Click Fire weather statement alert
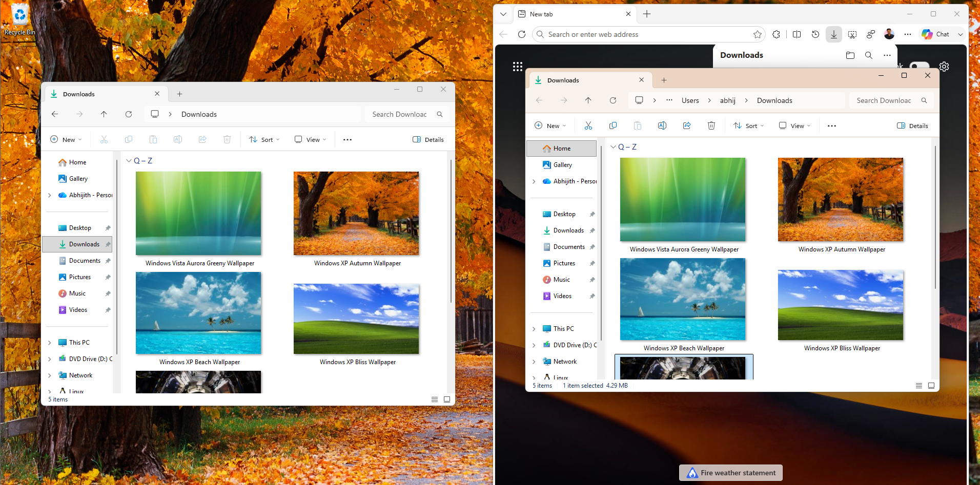This screenshot has width=980, height=485. pos(731,473)
